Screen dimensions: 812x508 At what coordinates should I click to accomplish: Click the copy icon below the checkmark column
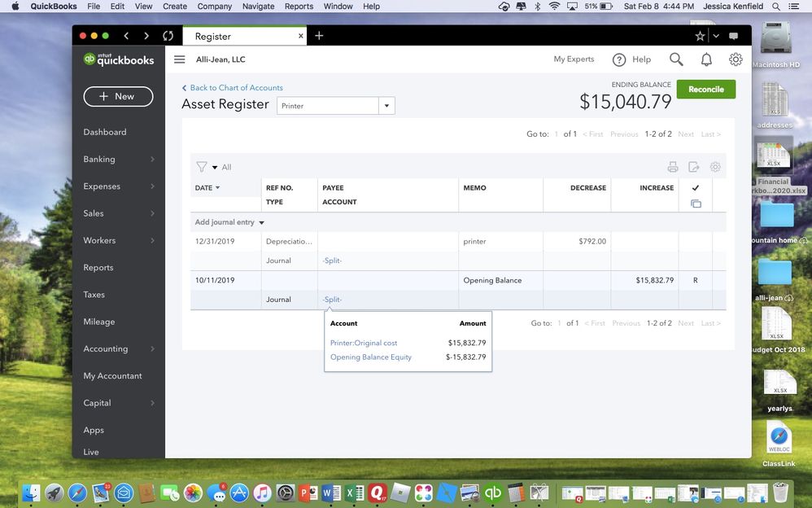pyautogui.click(x=696, y=204)
